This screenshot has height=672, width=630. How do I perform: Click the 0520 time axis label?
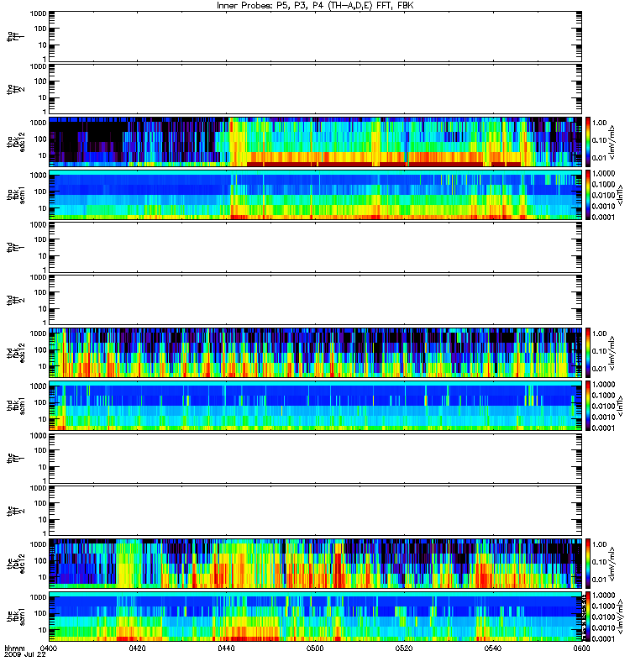coord(404,648)
